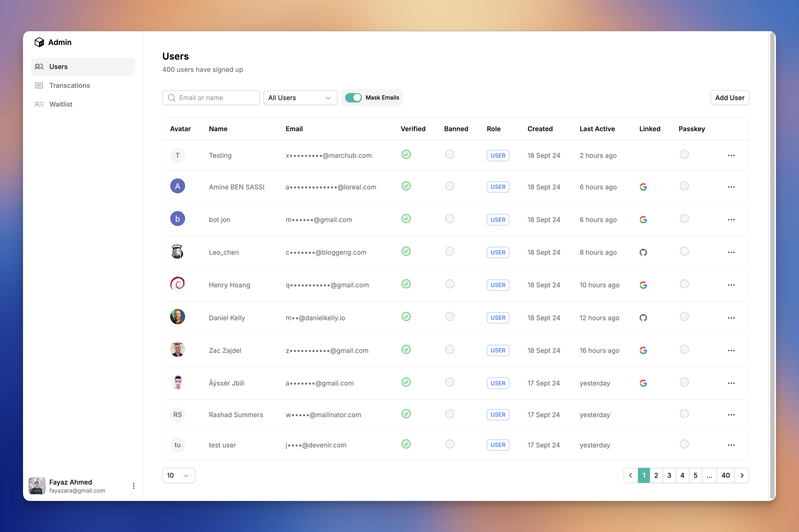The image size is (799, 532).
Task: Click the vertical scrollbar on the right edge
Action: tap(772, 265)
